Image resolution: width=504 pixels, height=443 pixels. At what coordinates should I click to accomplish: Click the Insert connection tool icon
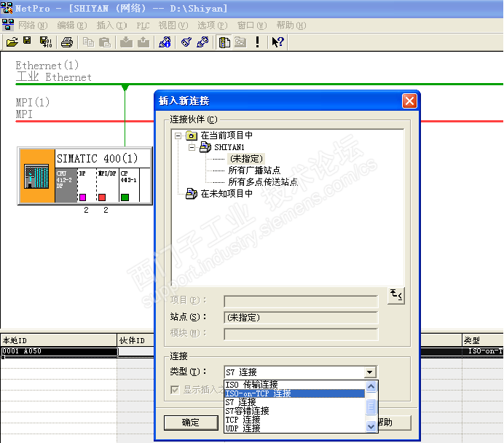[x=186, y=42]
